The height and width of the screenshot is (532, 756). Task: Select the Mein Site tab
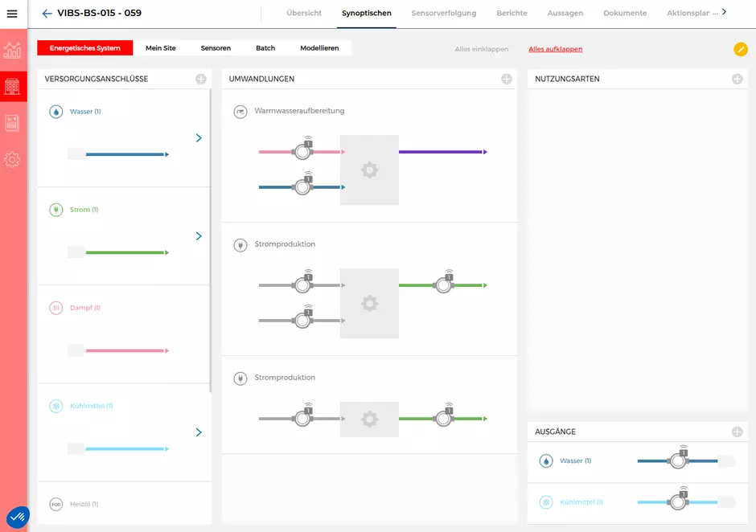tap(160, 48)
